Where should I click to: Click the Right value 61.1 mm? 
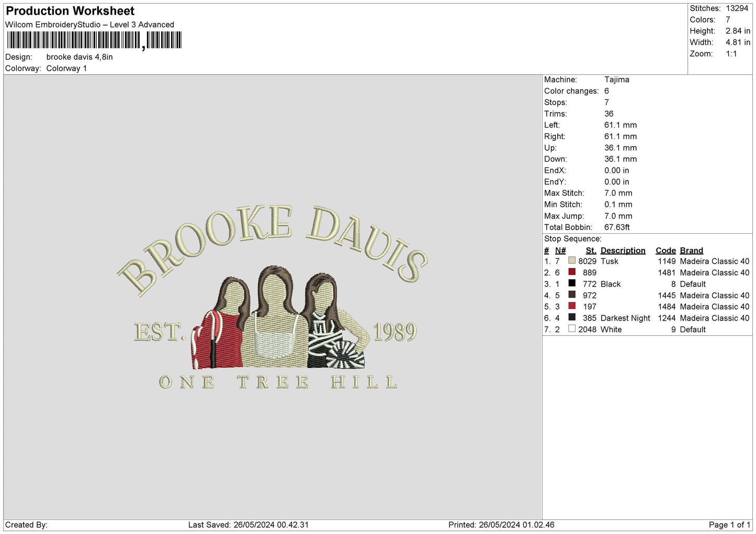(620, 137)
